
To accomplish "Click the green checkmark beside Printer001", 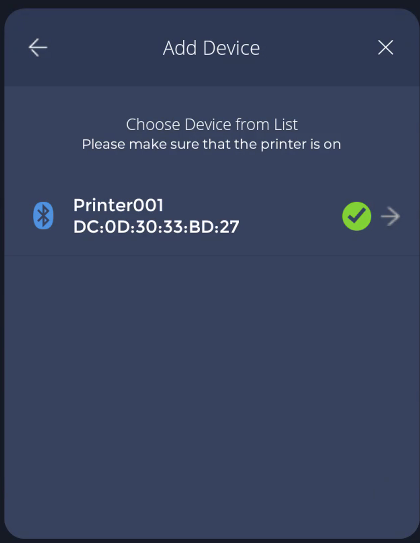I will pos(357,216).
